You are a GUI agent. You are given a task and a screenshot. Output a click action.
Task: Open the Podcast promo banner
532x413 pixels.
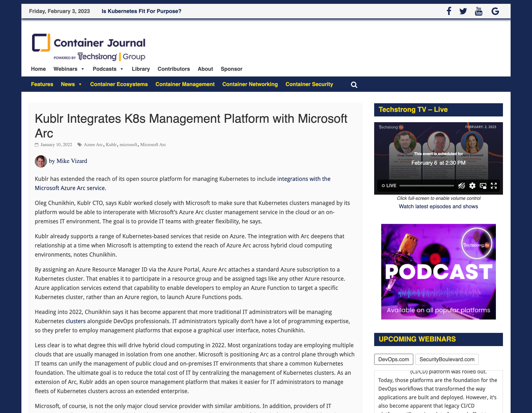click(x=439, y=272)
